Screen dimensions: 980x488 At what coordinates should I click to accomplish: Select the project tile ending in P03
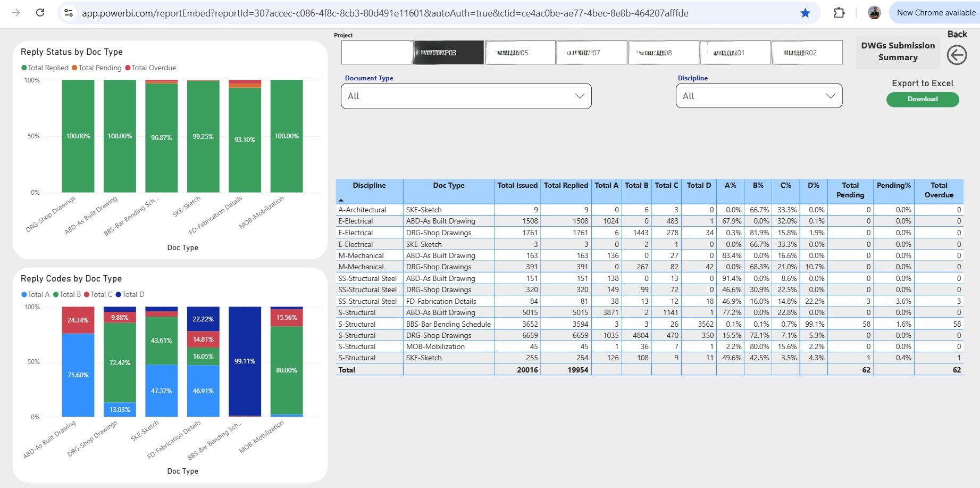[448, 53]
